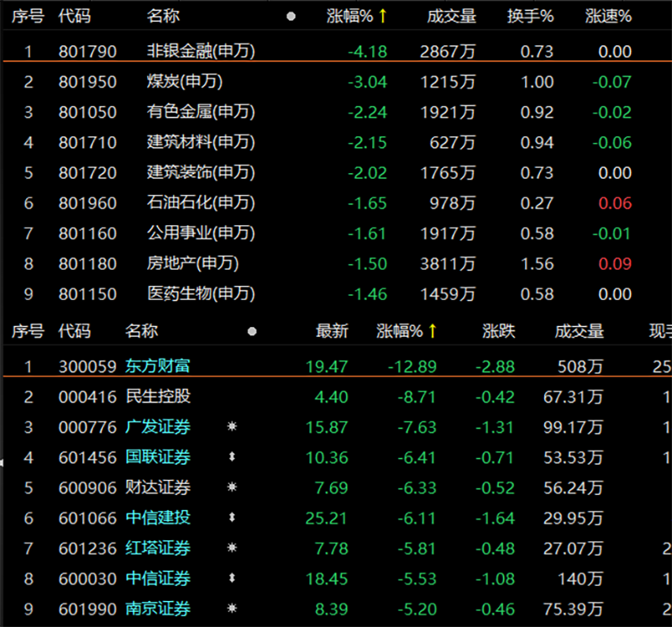Sort stock table by 成交量 header
This screenshot has width=672, height=627.
pos(579,331)
